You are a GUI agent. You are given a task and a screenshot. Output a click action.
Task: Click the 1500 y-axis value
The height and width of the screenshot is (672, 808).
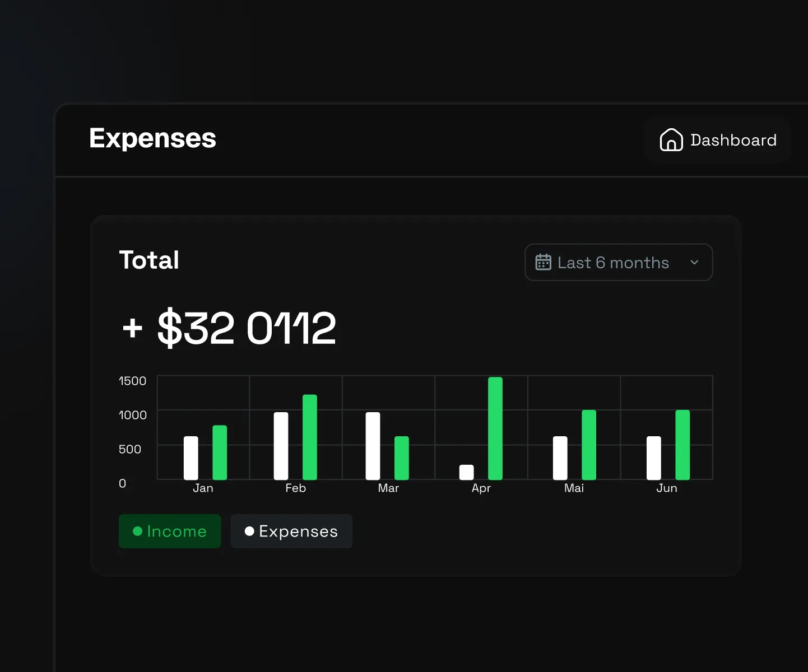pos(133,381)
